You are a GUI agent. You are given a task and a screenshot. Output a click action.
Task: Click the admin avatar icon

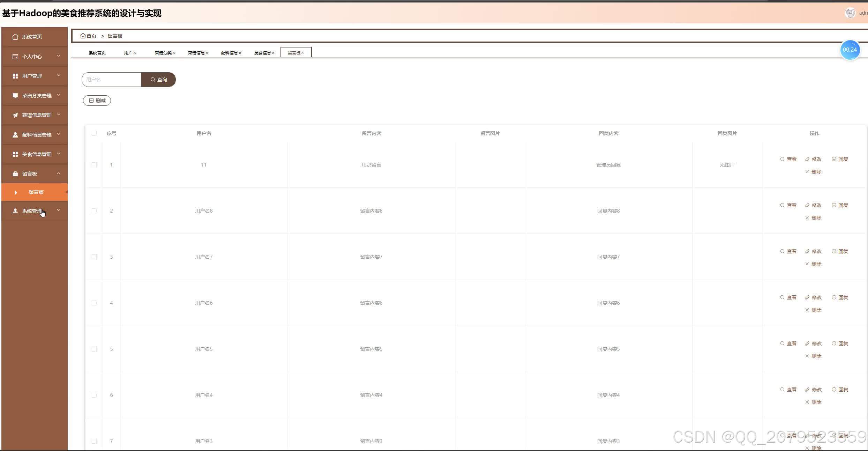[x=850, y=13]
